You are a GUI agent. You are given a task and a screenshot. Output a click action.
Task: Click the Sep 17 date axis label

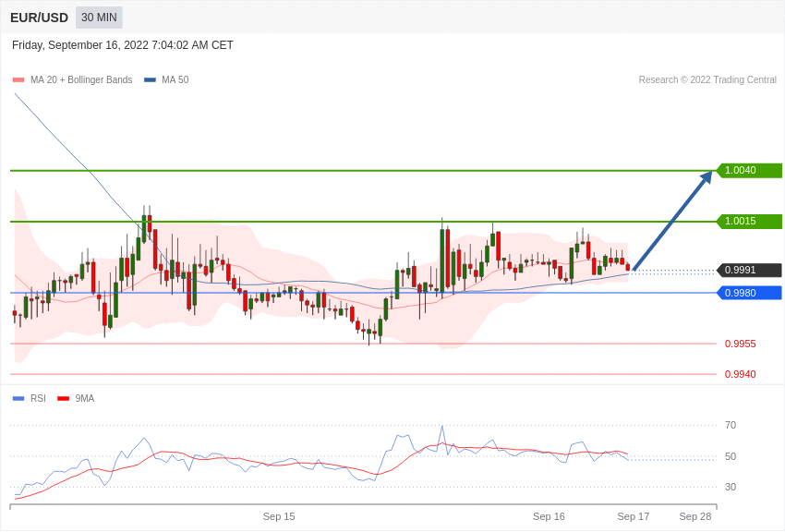(x=634, y=517)
